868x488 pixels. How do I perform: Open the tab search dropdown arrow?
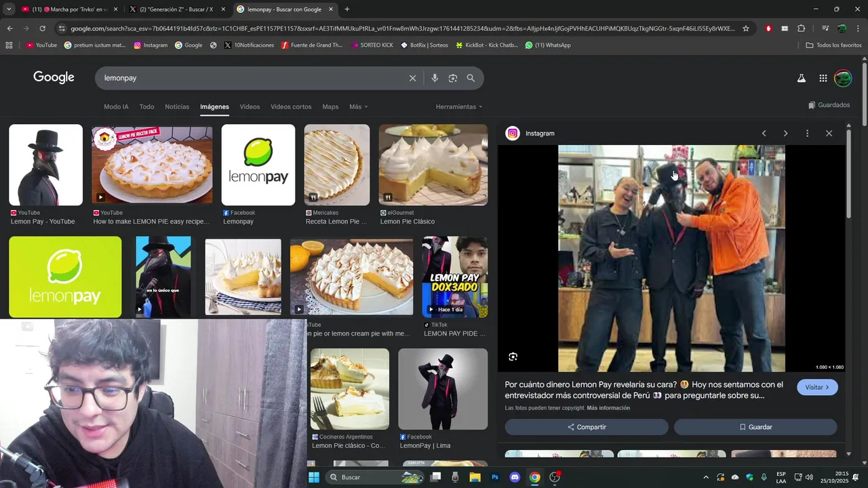pos(9,9)
